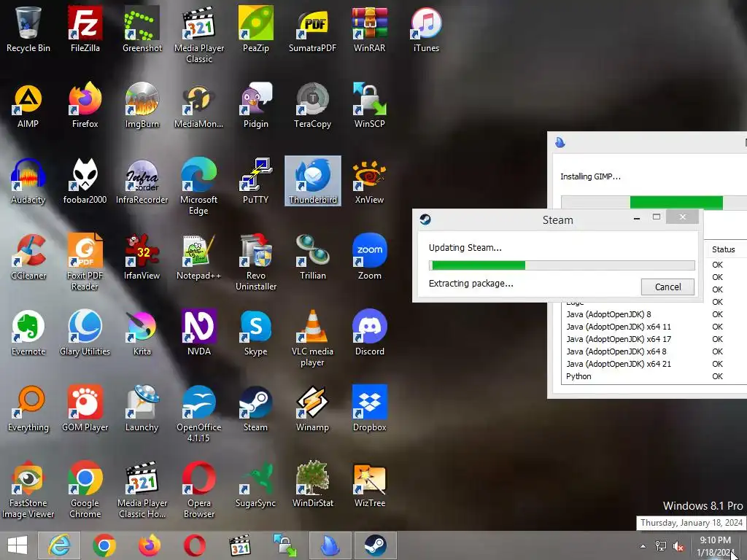This screenshot has width=747, height=560.
Task: Click the PuTTY desktop icon
Action: [x=256, y=182]
